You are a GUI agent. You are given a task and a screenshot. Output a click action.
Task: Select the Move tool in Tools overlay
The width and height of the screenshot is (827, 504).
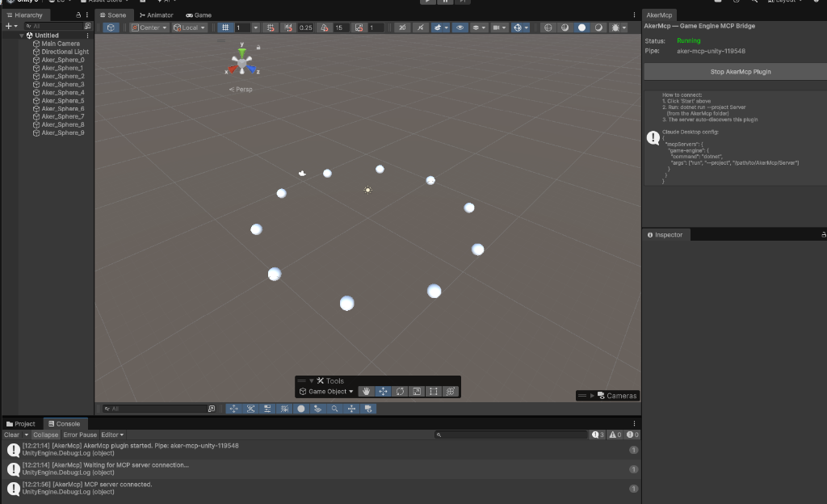(383, 392)
